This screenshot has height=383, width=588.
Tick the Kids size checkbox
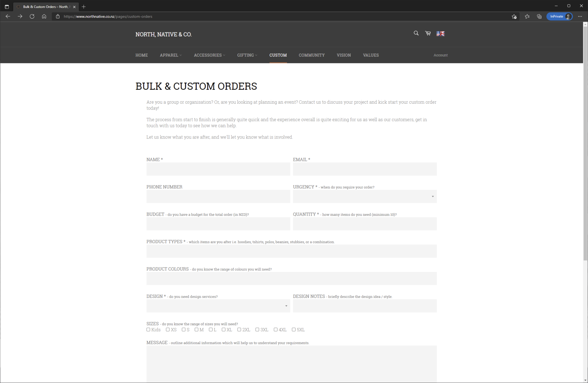[x=149, y=329]
